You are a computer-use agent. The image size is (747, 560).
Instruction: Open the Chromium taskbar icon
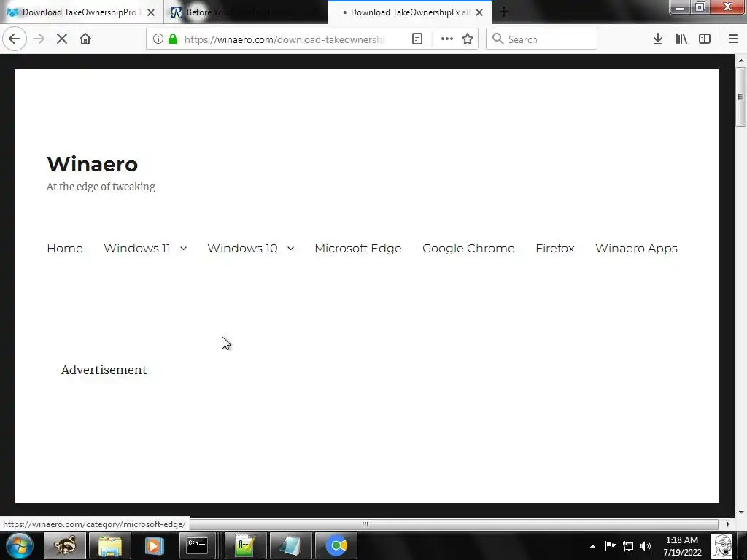click(x=336, y=545)
